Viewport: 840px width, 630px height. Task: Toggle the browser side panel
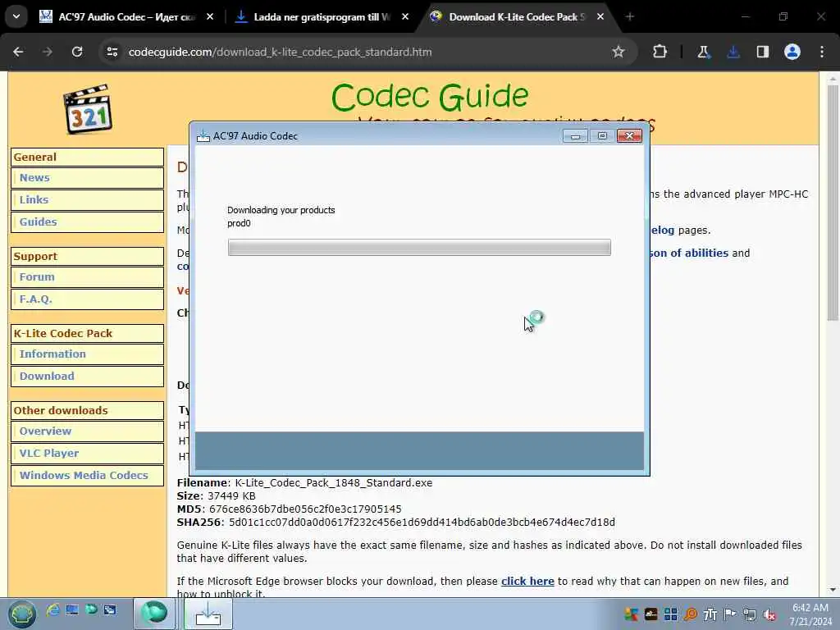pyautogui.click(x=762, y=52)
